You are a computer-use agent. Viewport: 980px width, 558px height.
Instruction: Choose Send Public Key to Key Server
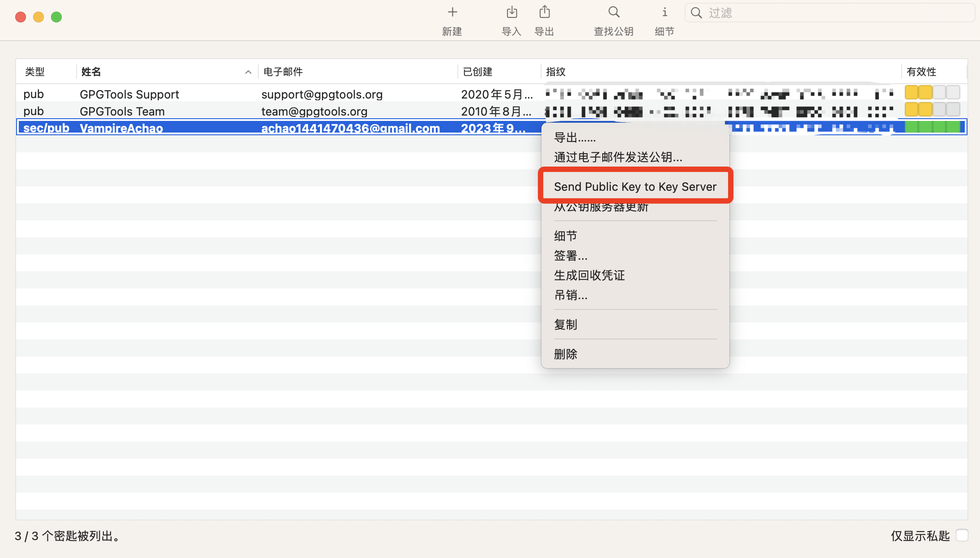pyautogui.click(x=635, y=187)
